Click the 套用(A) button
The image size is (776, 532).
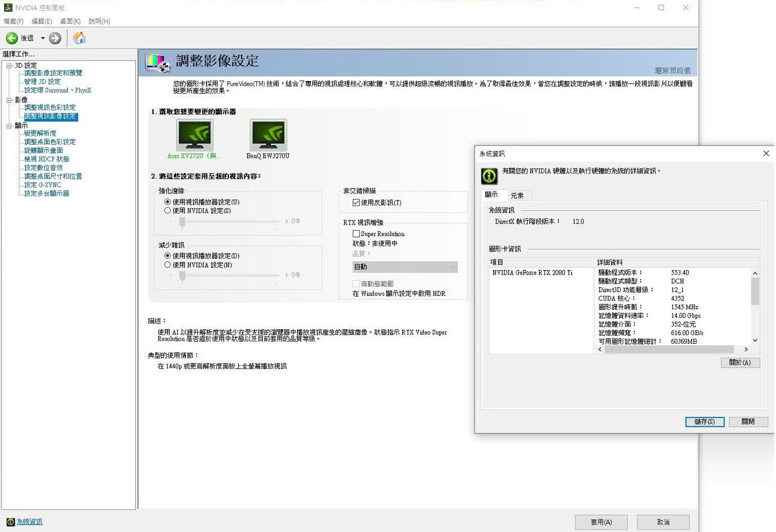click(602, 522)
